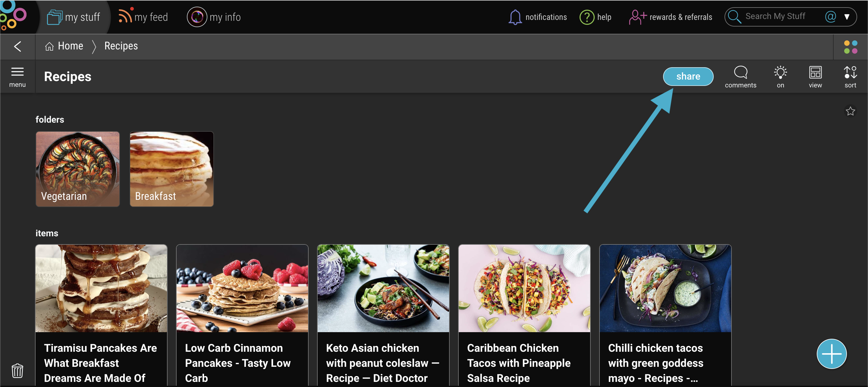
Task: Click the my stuff tab
Action: pyautogui.click(x=74, y=17)
